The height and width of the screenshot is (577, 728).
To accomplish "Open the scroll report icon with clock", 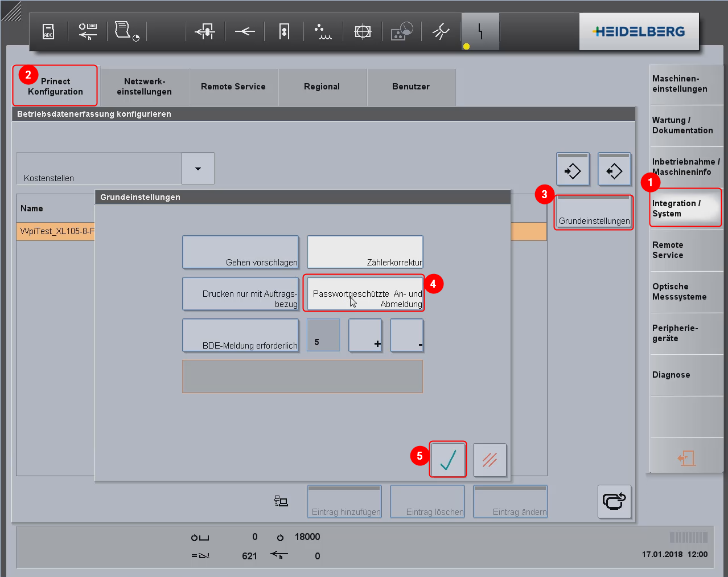I will coord(126,31).
